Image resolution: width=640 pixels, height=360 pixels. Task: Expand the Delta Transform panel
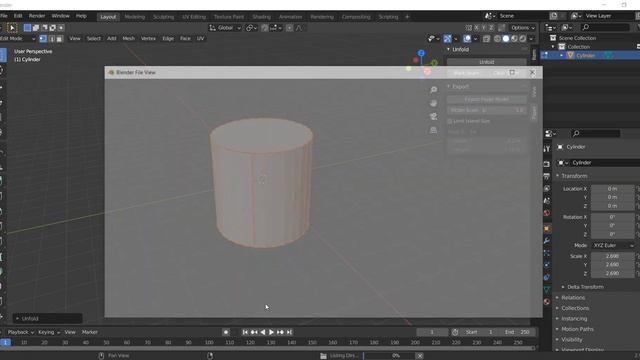tap(563, 287)
